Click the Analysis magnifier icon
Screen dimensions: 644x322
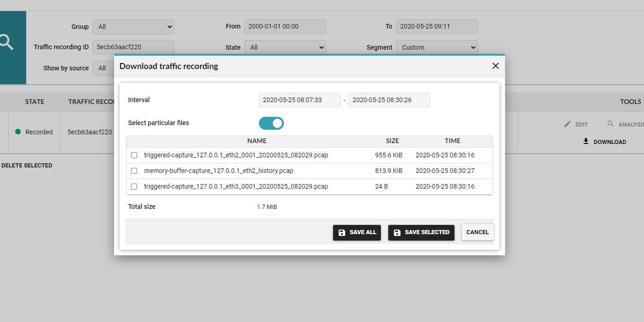coord(610,124)
